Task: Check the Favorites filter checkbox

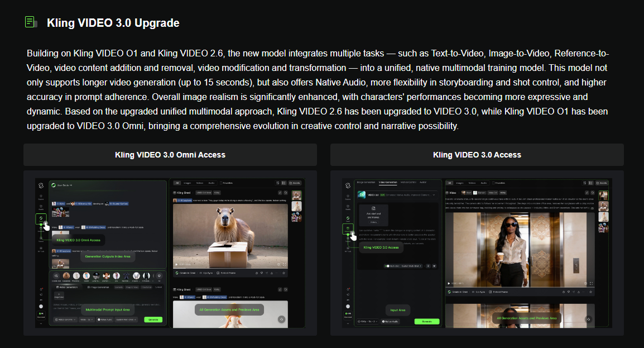Action: click(221, 183)
